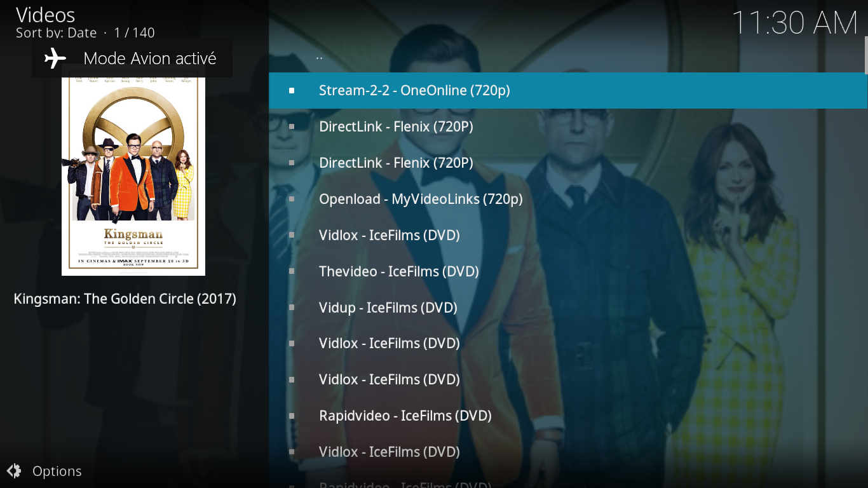The width and height of the screenshot is (868, 488).
Task: Click the 11:30 AM clock
Action: [795, 24]
